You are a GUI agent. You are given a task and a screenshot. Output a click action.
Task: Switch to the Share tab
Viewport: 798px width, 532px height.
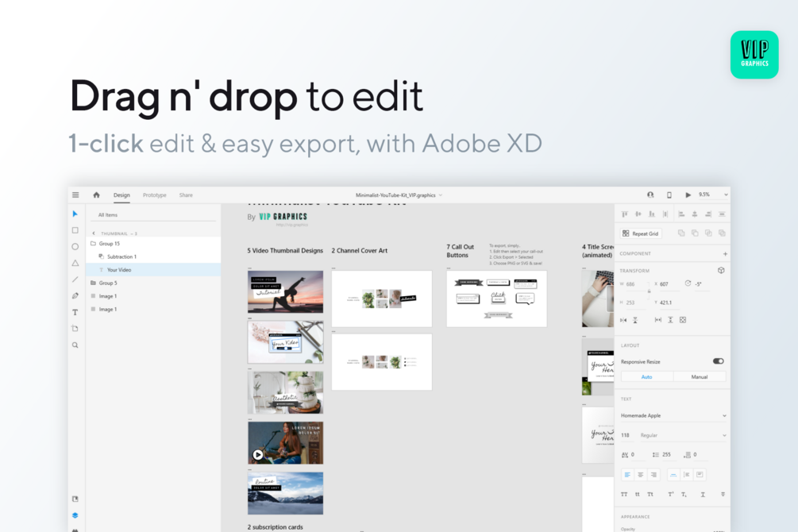(186, 195)
